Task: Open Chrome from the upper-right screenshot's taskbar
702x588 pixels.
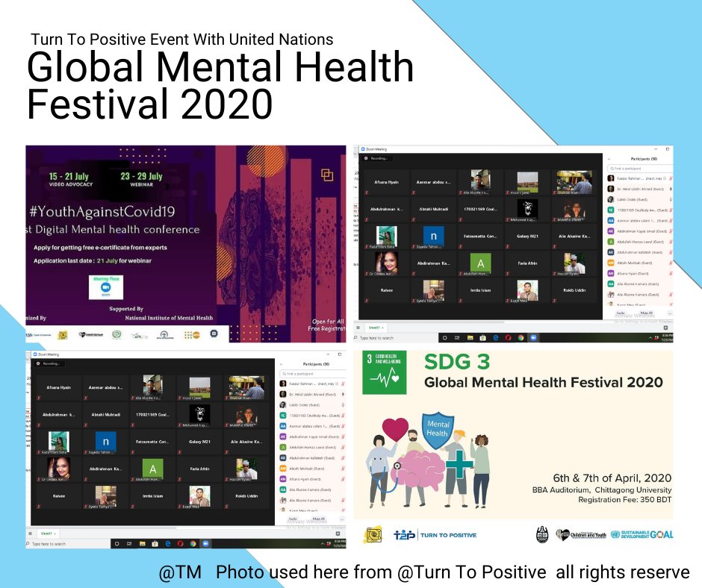Action: click(521, 338)
